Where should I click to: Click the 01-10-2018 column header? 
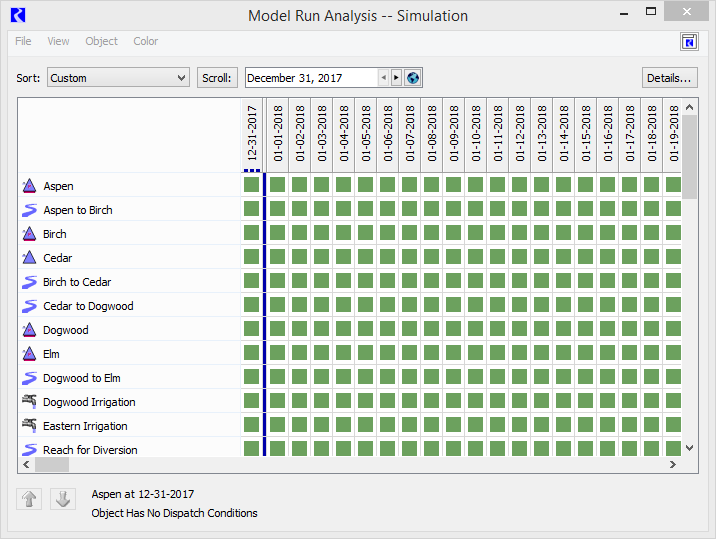(475, 132)
